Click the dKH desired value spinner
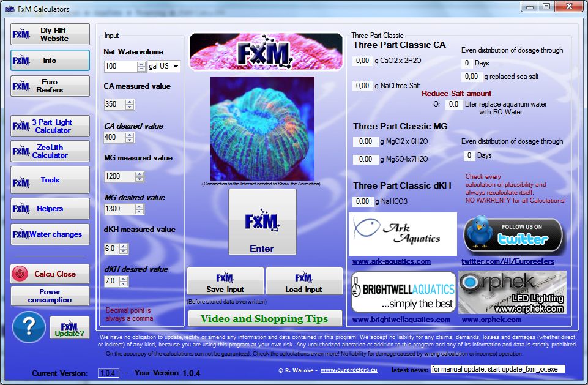 pyautogui.click(x=124, y=282)
